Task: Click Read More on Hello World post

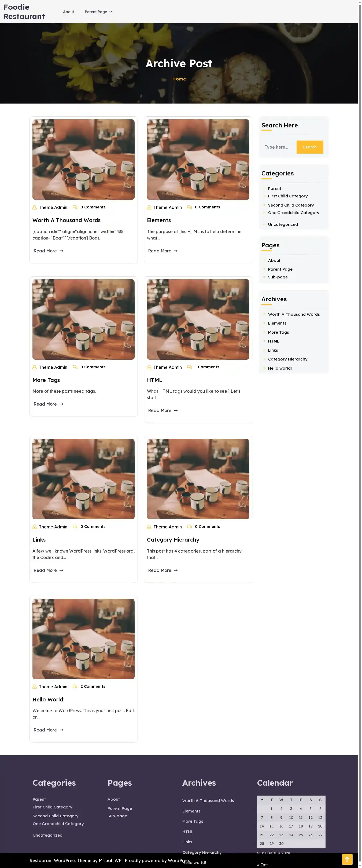Action: (48, 730)
